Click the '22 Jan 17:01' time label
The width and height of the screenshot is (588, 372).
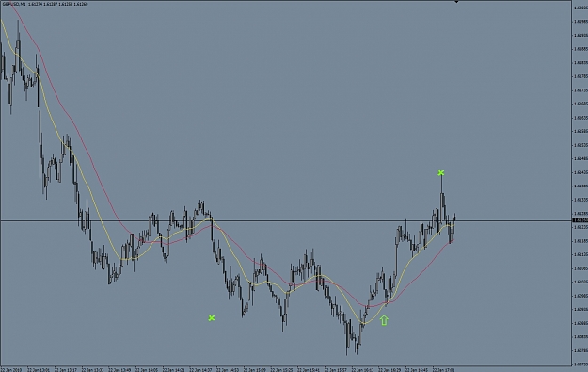pyautogui.click(x=444, y=370)
